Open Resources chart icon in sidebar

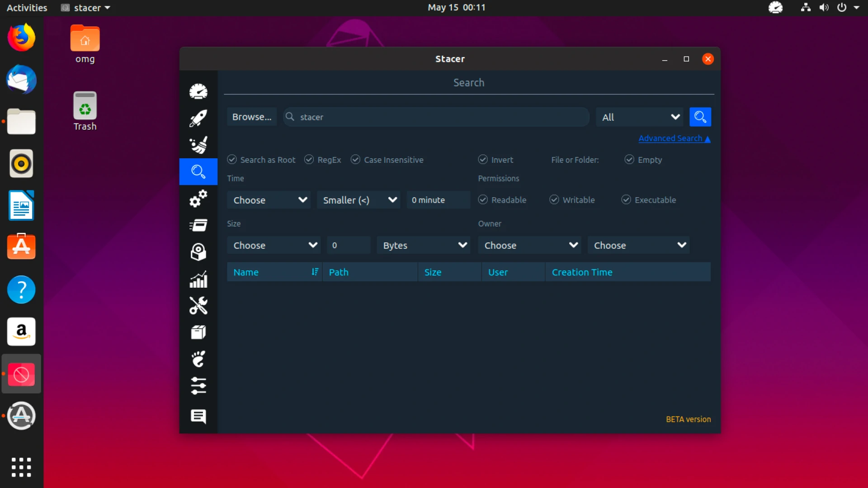pyautogui.click(x=198, y=279)
